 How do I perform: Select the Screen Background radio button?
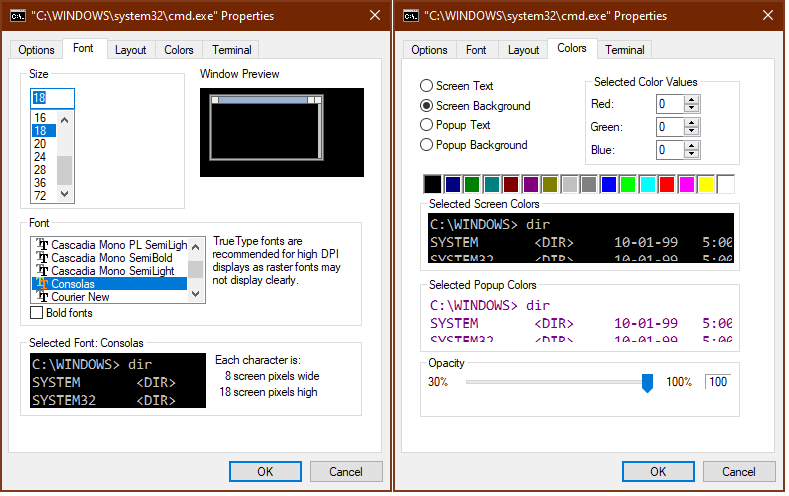(427, 106)
